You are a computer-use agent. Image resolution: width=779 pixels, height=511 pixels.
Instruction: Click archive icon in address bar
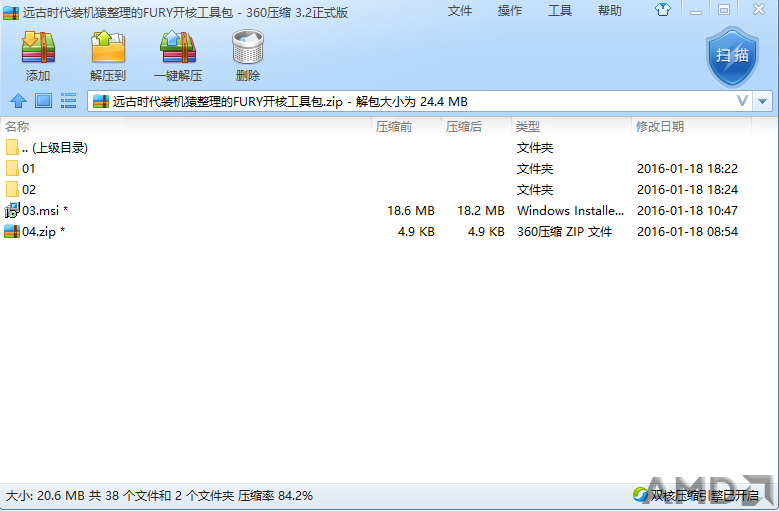[x=101, y=101]
